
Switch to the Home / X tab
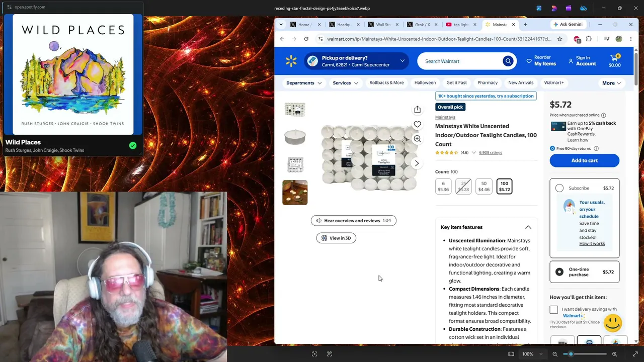pos(305,24)
